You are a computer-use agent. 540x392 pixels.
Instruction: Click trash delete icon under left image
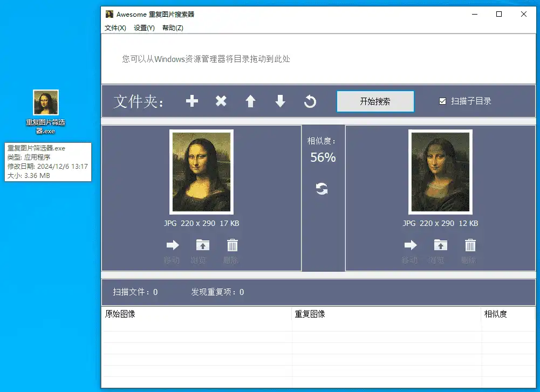coord(233,245)
